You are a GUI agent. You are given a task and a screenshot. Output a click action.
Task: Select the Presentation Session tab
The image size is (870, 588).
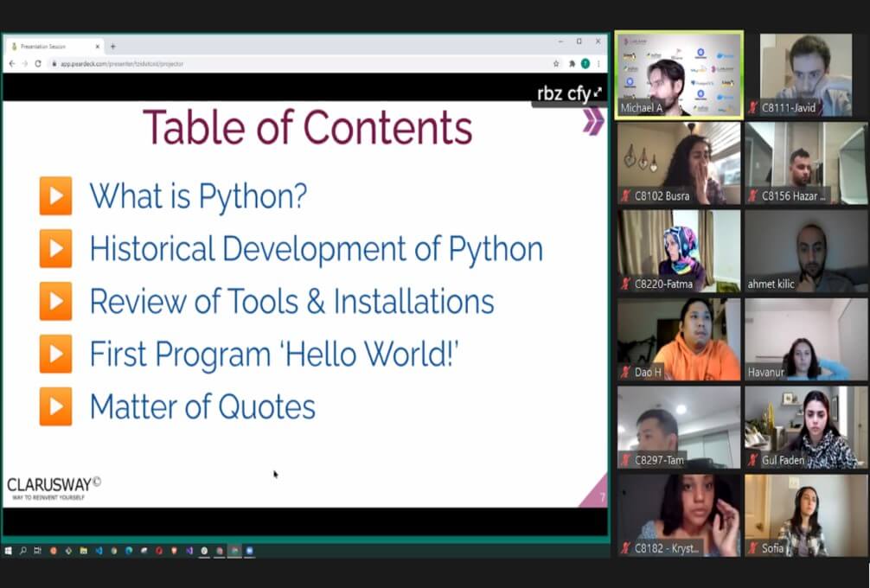click(52, 46)
